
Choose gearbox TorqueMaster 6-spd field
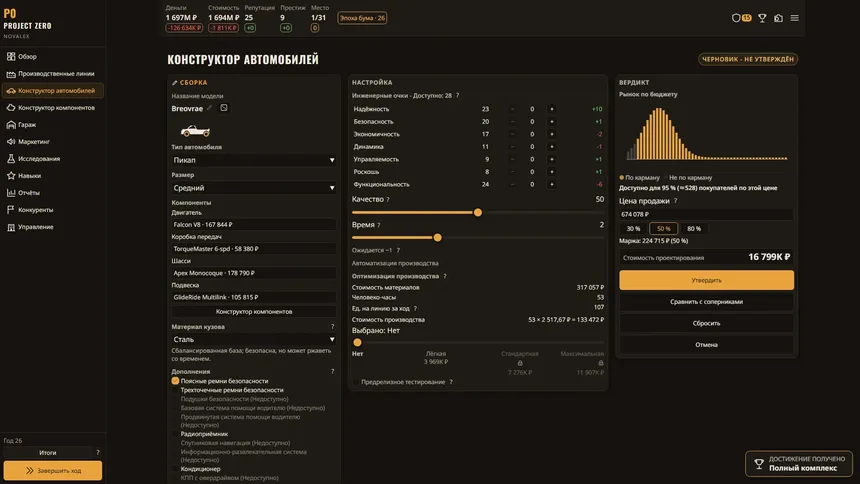[x=253, y=249]
